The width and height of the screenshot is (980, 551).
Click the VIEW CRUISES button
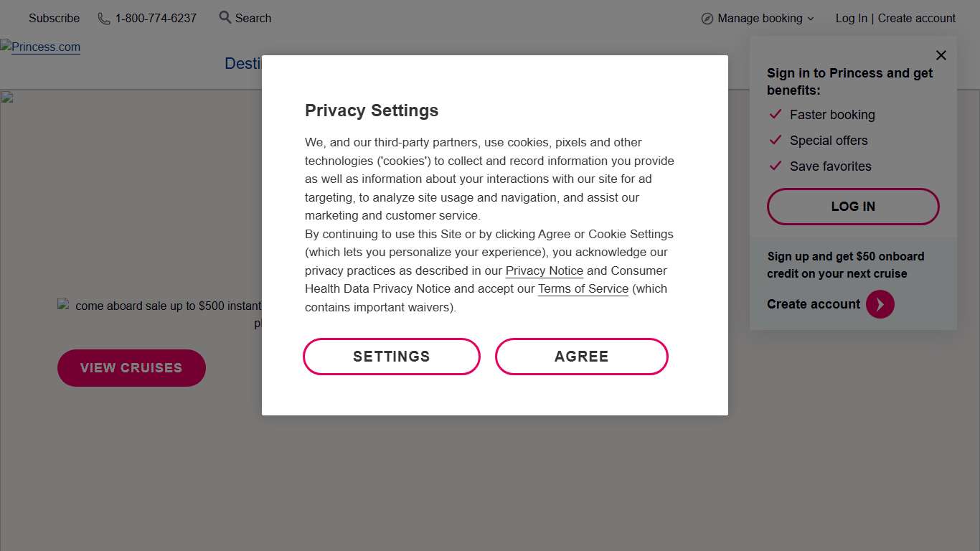(x=131, y=368)
